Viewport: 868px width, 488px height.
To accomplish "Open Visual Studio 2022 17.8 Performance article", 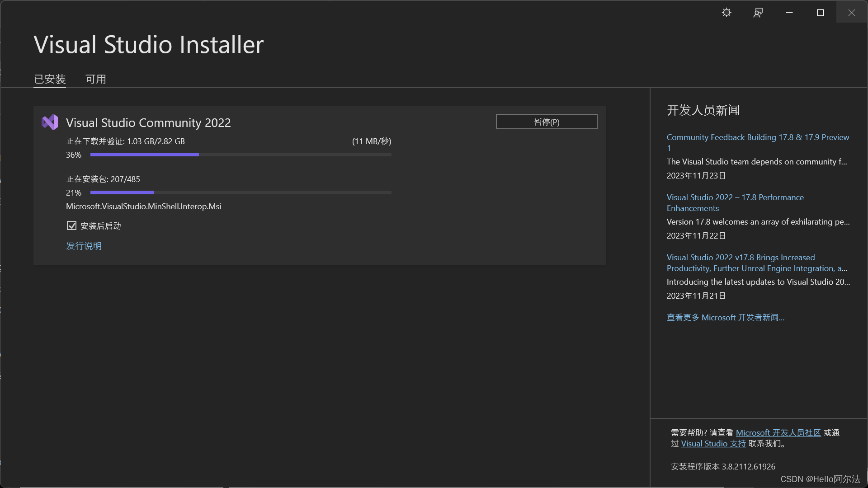I will (x=735, y=202).
